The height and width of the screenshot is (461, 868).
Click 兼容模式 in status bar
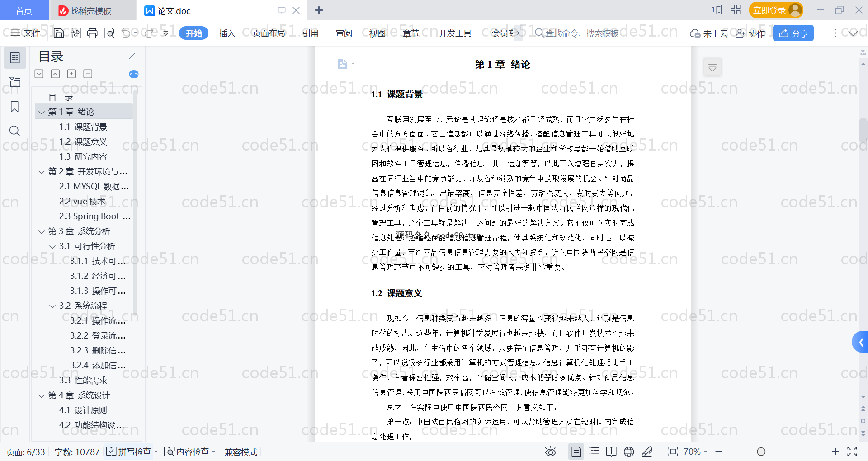(241, 452)
